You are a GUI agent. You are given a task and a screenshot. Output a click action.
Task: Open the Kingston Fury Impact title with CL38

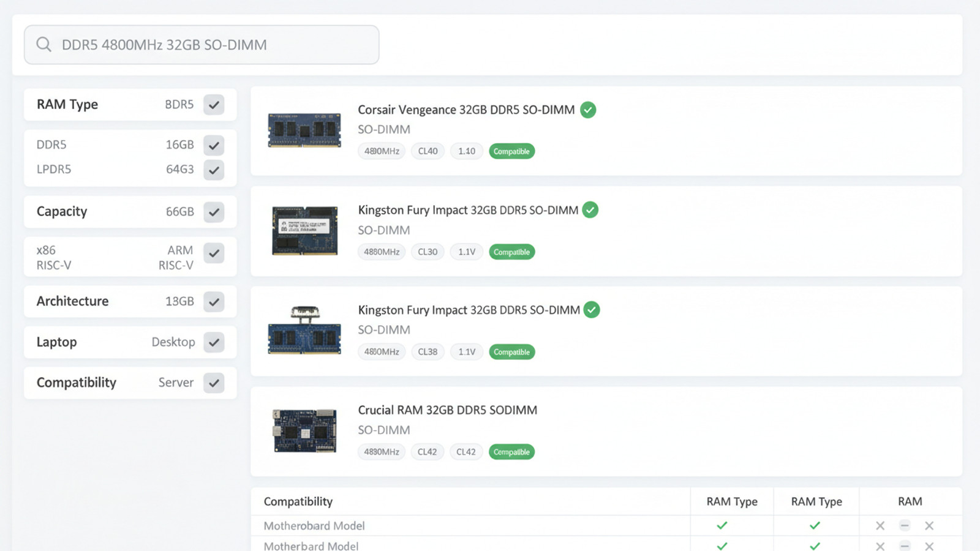click(x=469, y=310)
